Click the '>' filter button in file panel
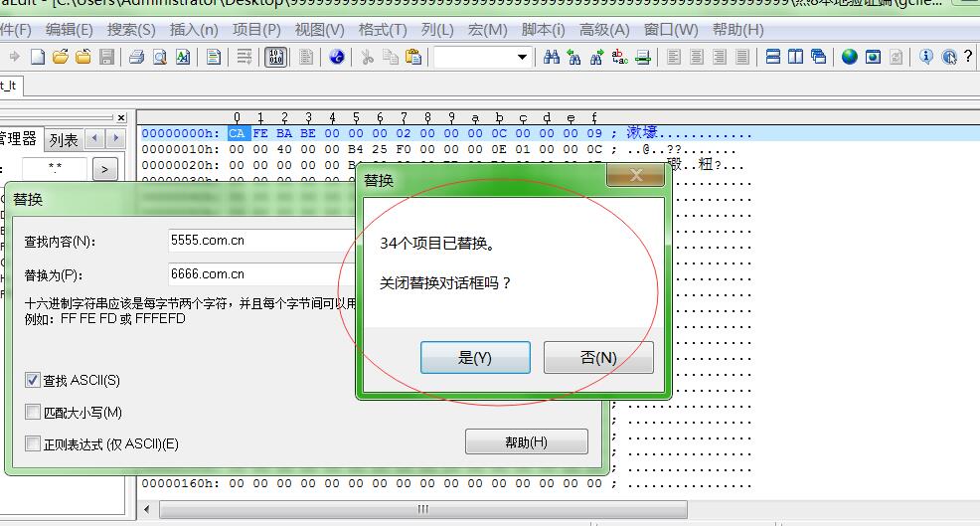Screen dimensions: 980x526 coord(104,170)
